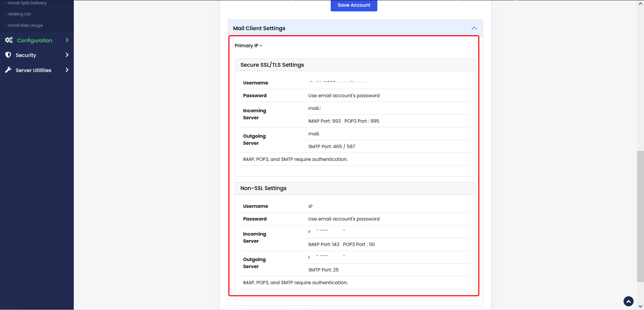644x310 pixels.
Task: Click SMTP Port: 25 text
Action: coord(323,270)
